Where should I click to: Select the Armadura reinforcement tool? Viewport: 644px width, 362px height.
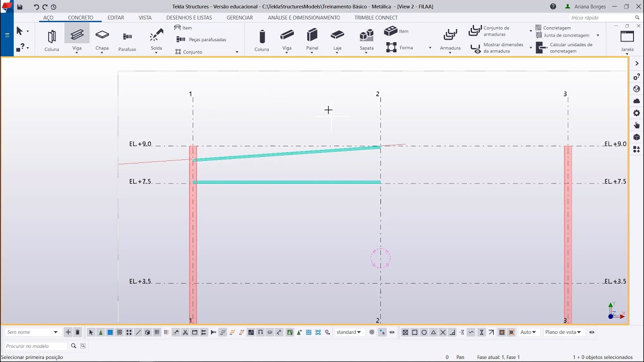coord(450,40)
